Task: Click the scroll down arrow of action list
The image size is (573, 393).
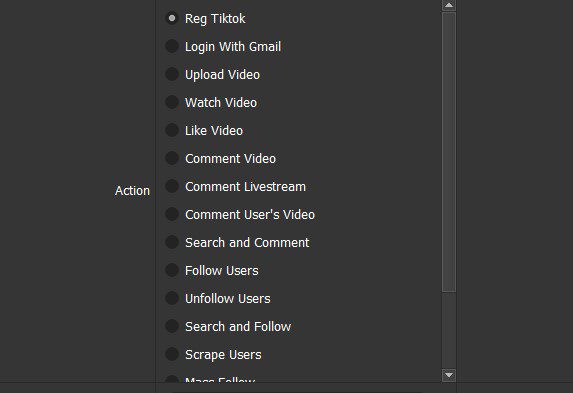Action: [x=449, y=375]
